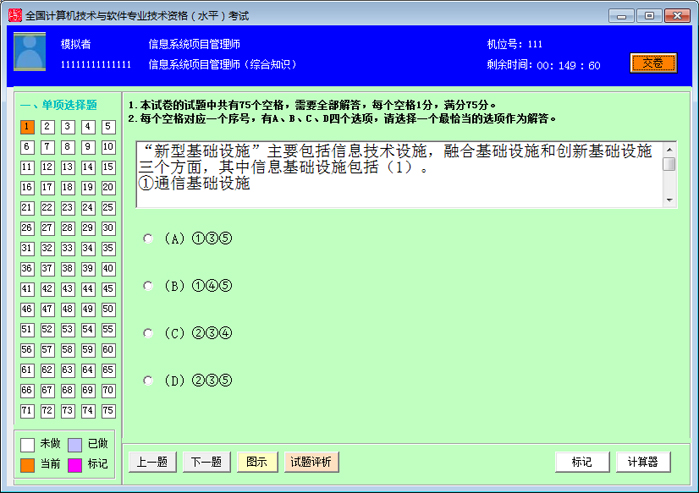Jump to question number 13
Viewport: 699px width, 493px height.
[68, 167]
